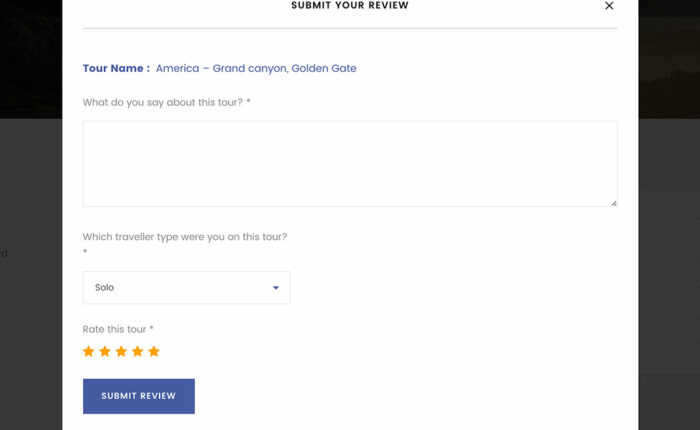Click the "Submit Your Review" heading
Screen dimensions: 700x430
[349, 6]
